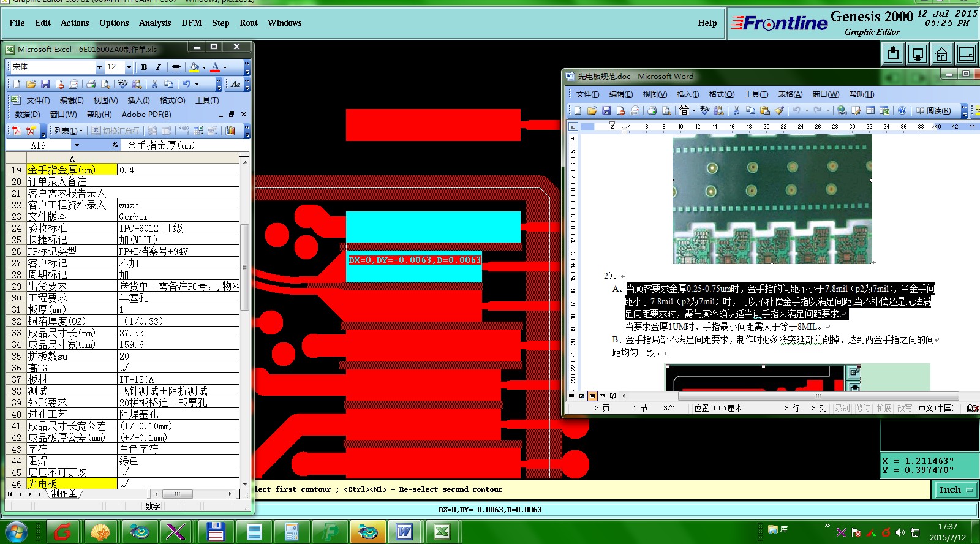Open the Word 表格(A) table menu

(790, 94)
